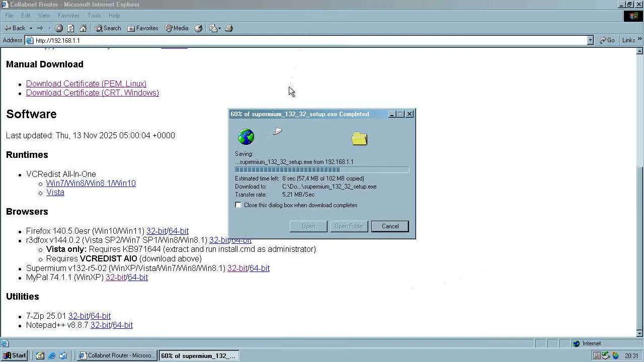Click the Go button beside the address bar
Viewport: 644px width, 362px height.
(x=607, y=40)
